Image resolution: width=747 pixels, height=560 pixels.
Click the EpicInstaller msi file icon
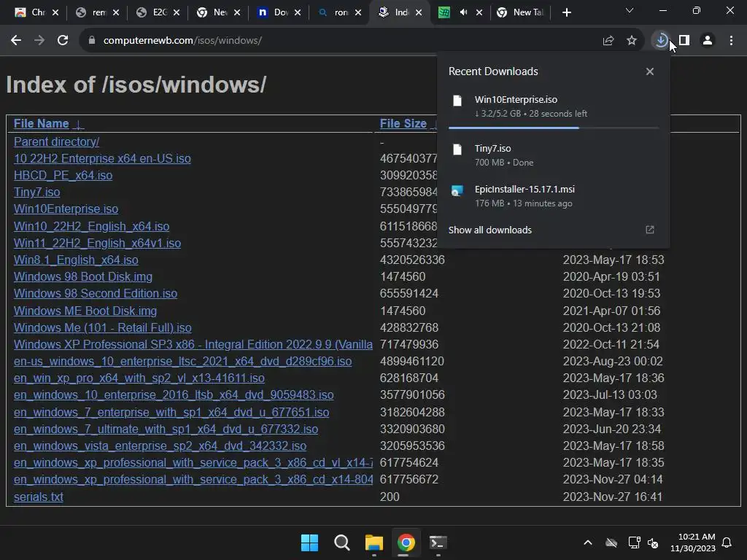coord(457,191)
